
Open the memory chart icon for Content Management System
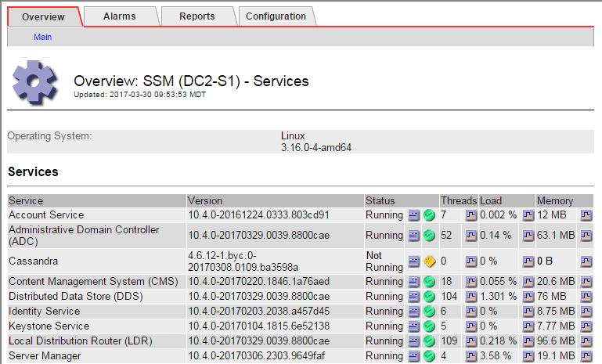[586, 282]
